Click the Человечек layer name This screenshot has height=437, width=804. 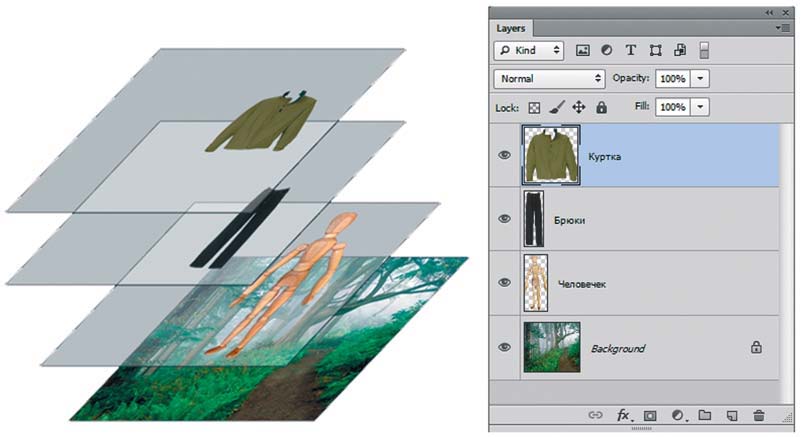pyautogui.click(x=582, y=284)
